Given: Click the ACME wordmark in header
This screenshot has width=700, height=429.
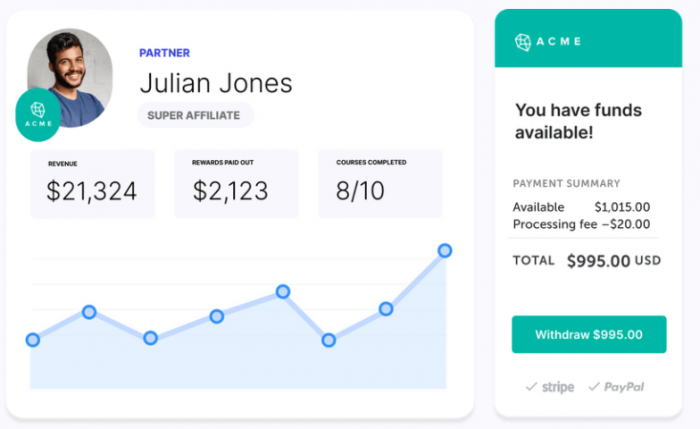Looking at the screenshot, I should [558, 42].
